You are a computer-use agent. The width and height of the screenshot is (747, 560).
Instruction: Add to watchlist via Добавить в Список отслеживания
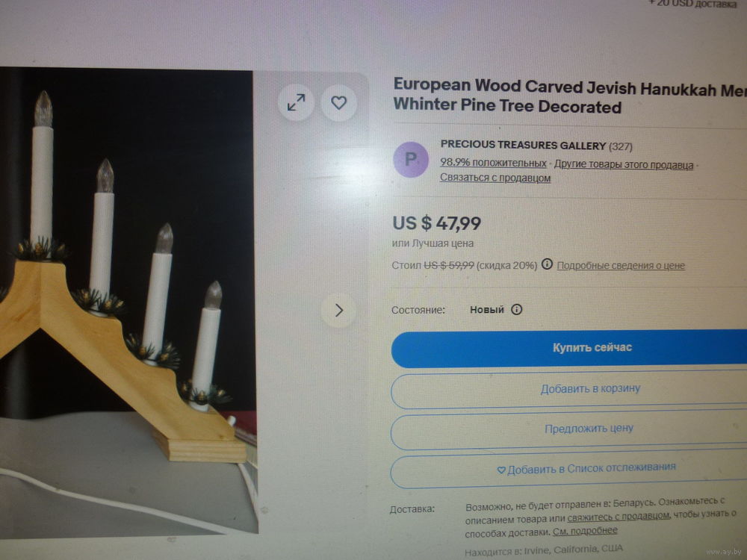coord(569,470)
